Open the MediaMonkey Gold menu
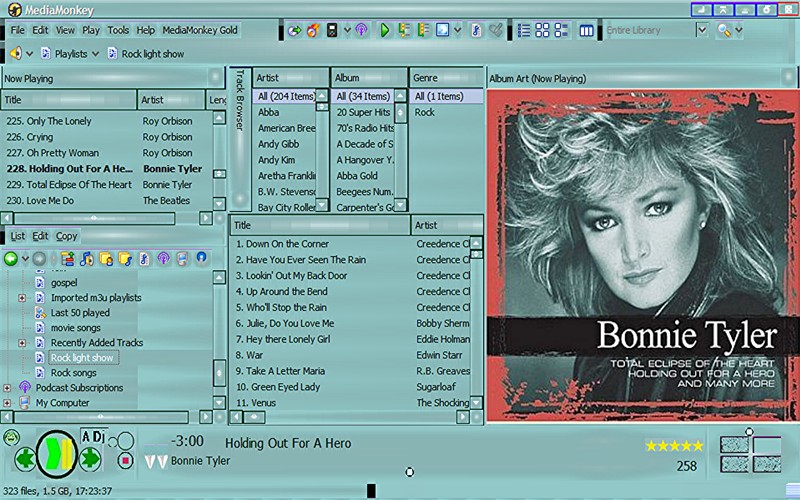 click(200, 30)
